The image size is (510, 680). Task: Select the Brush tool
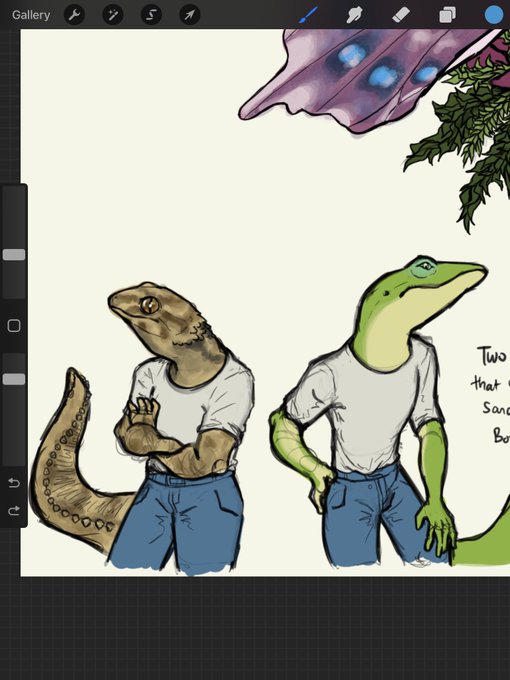[308, 15]
